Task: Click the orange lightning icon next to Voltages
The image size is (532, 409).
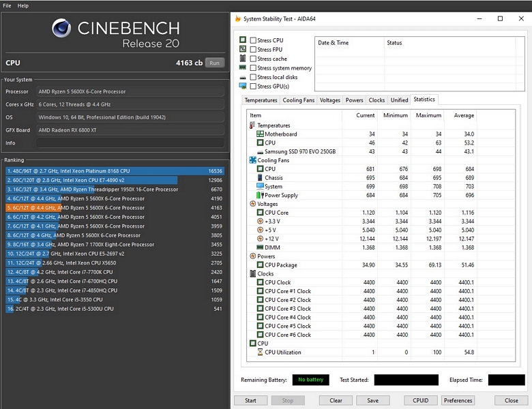Action: (253, 204)
